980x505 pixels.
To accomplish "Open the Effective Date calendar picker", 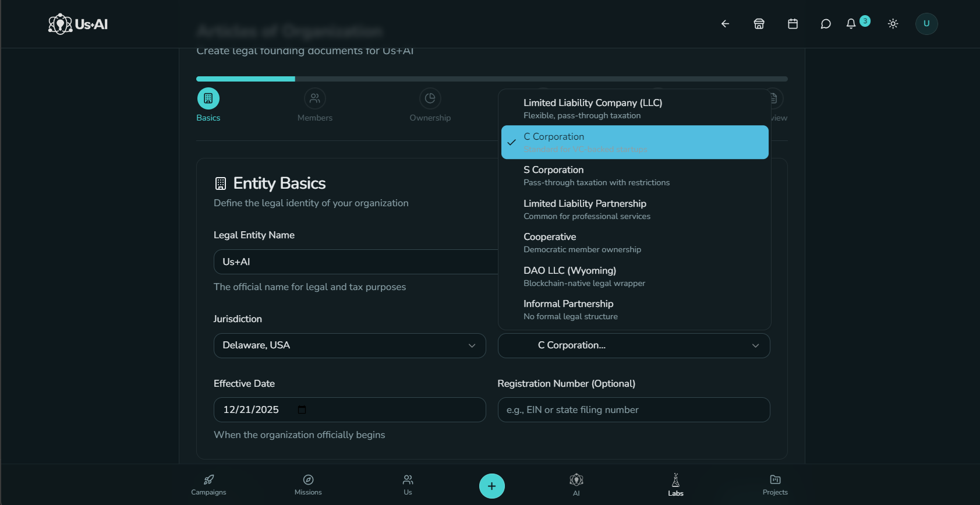I will pos(302,410).
